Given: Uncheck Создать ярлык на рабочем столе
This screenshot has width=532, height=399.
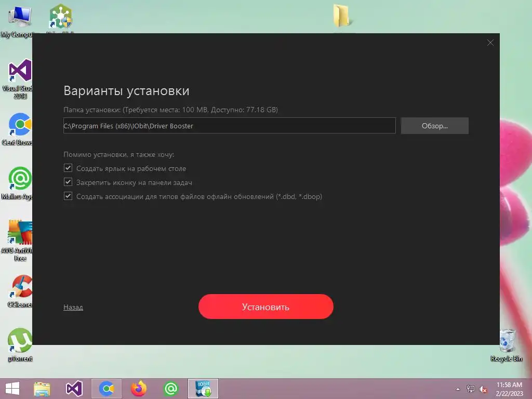Looking at the screenshot, I should (68, 168).
